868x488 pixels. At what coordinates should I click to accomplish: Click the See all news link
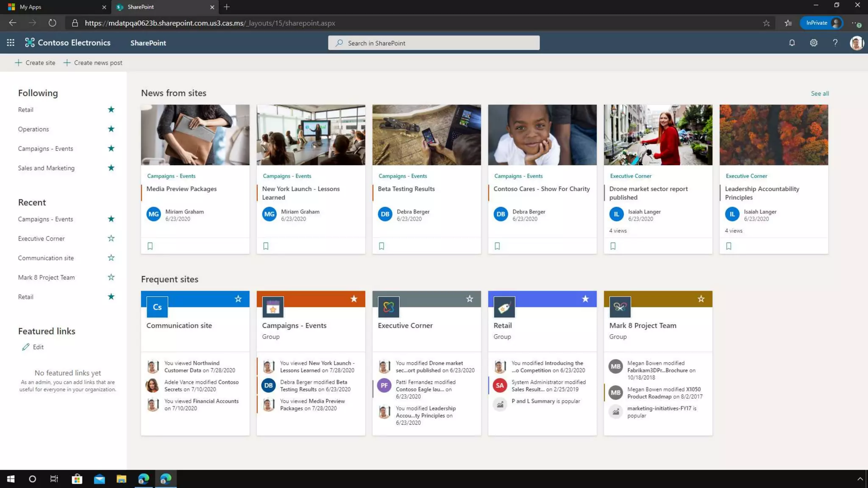pos(820,94)
